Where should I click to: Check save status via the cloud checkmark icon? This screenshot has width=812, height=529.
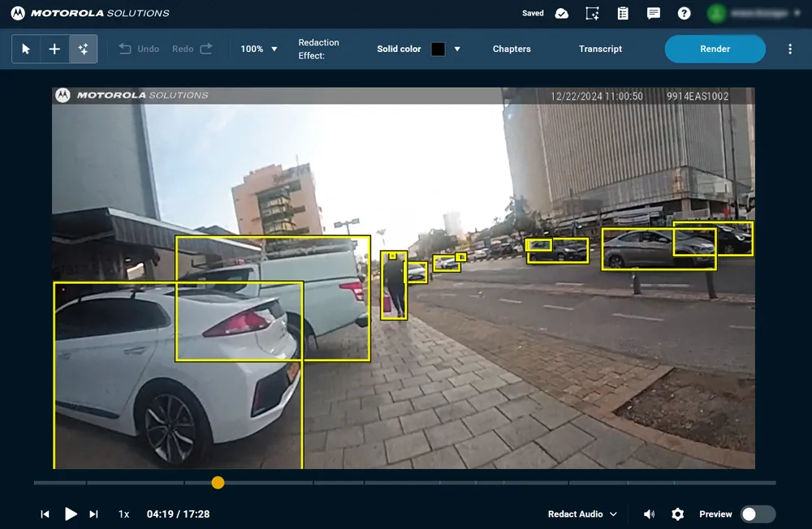click(x=561, y=13)
